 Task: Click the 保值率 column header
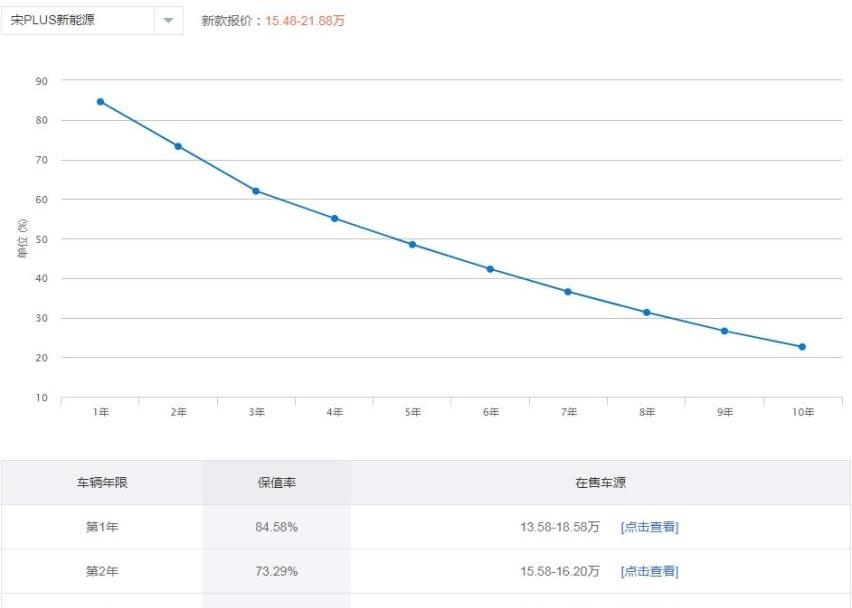pyautogui.click(x=277, y=482)
